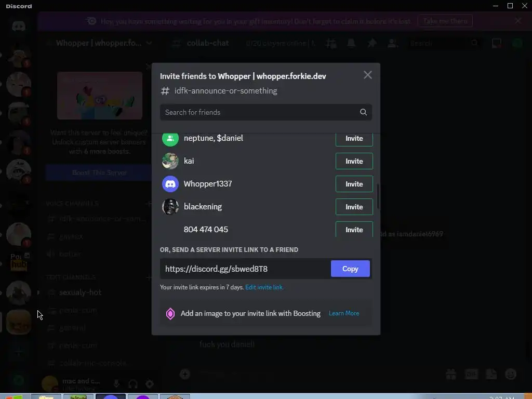Viewport: 532px width, 399px height.
Task: Open the GIF picker
Action: point(471,374)
